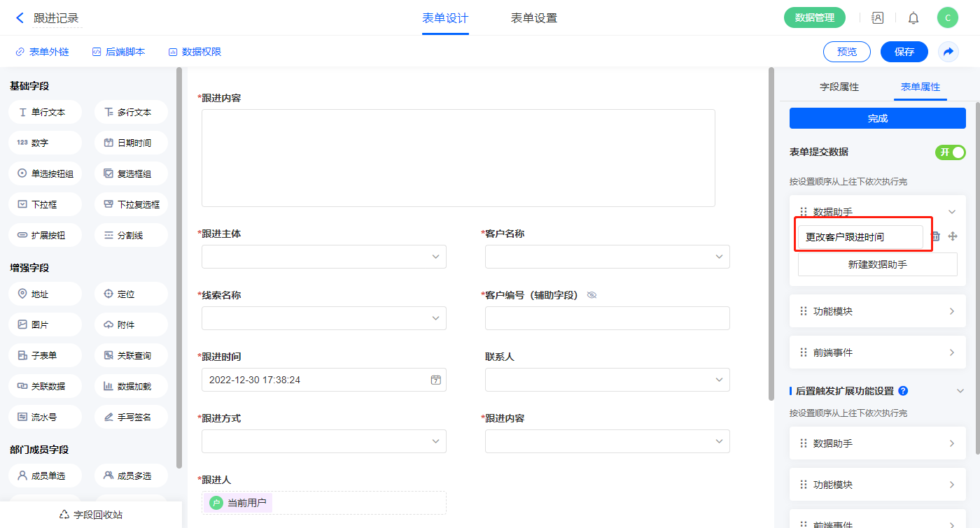Click the help question mark near 后置触发扩展功能设置
The height and width of the screenshot is (528, 980).
903,391
